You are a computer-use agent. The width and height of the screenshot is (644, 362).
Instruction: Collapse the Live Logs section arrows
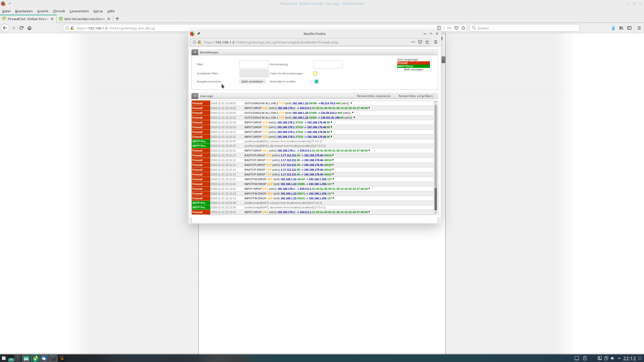pos(195,96)
